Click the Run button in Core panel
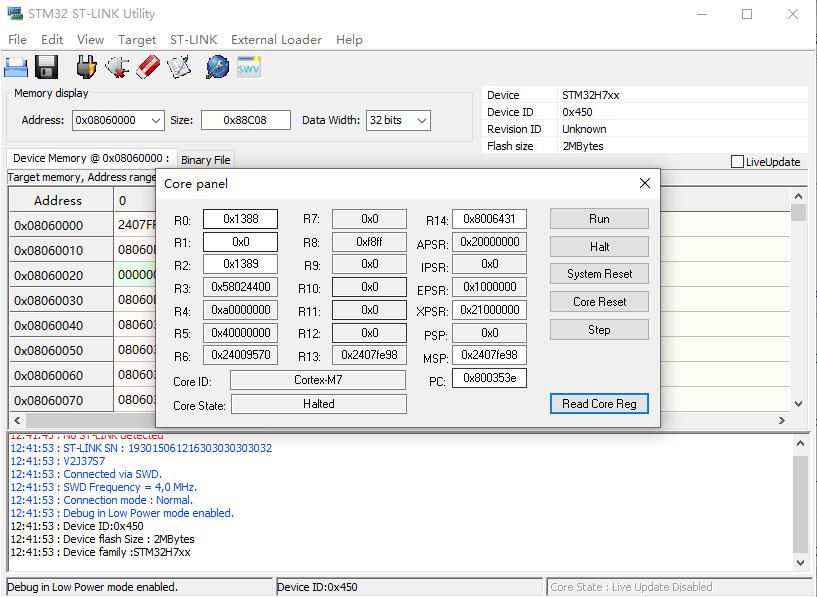 point(599,219)
